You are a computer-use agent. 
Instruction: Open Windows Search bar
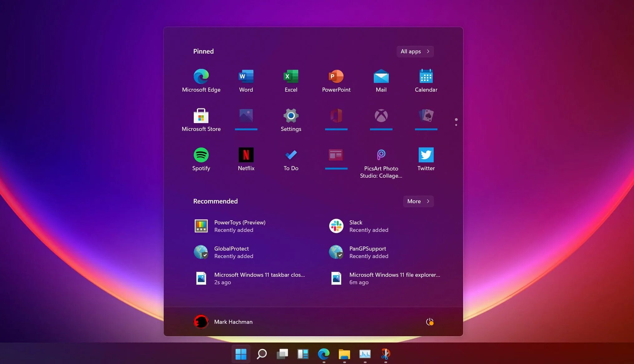(261, 354)
